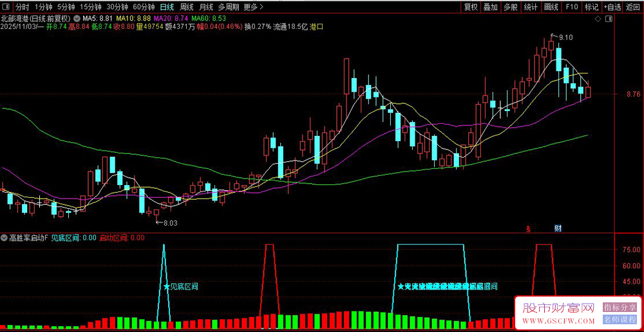Click the 2025/11/03 date text
Viewport: 644px width, 332px height.
click(x=18, y=26)
